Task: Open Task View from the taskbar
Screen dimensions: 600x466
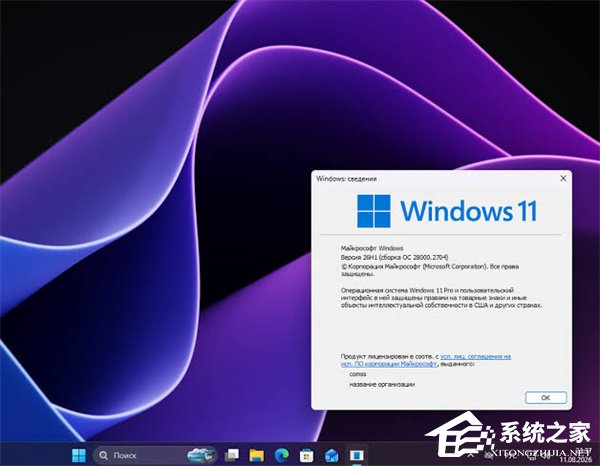Action: pyautogui.click(x=232, y=455)
